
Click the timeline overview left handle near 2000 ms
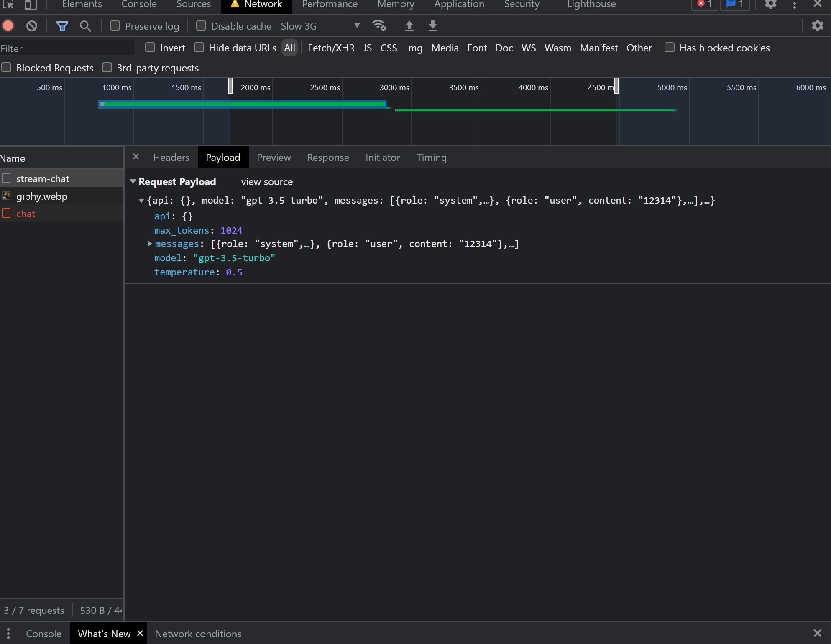tap(230, 86)
